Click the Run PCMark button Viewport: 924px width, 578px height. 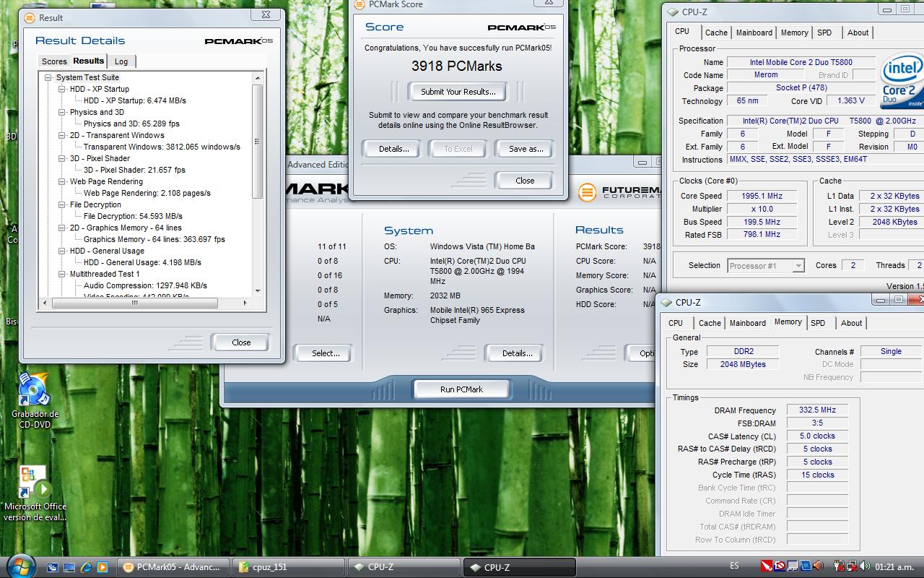461,389
